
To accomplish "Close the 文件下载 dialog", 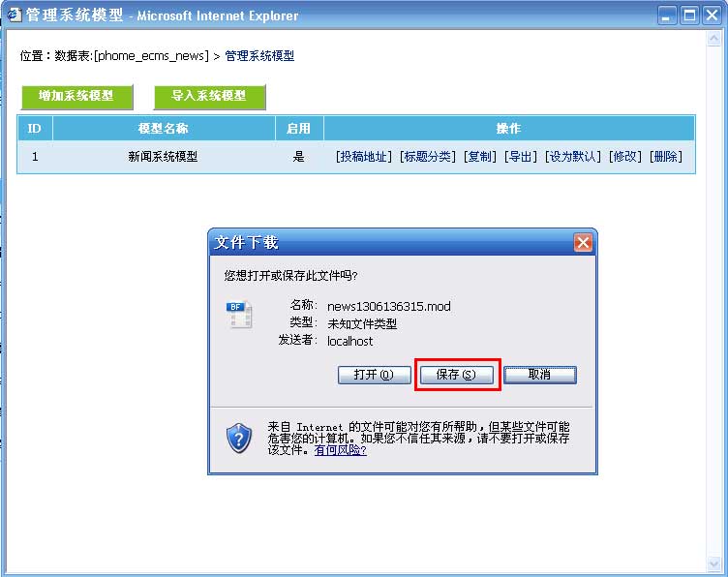I will tap(582, 242).
